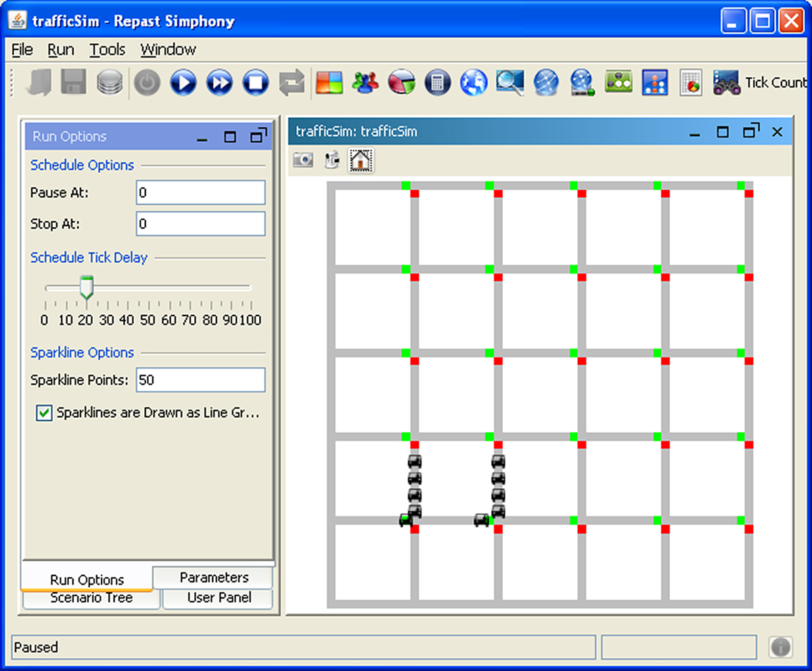Image resolution: width=812 pixels, height=671 pixels.
Task: Click the Schedule Tick Delay slider thumb
Action: [x=86, y=287]
